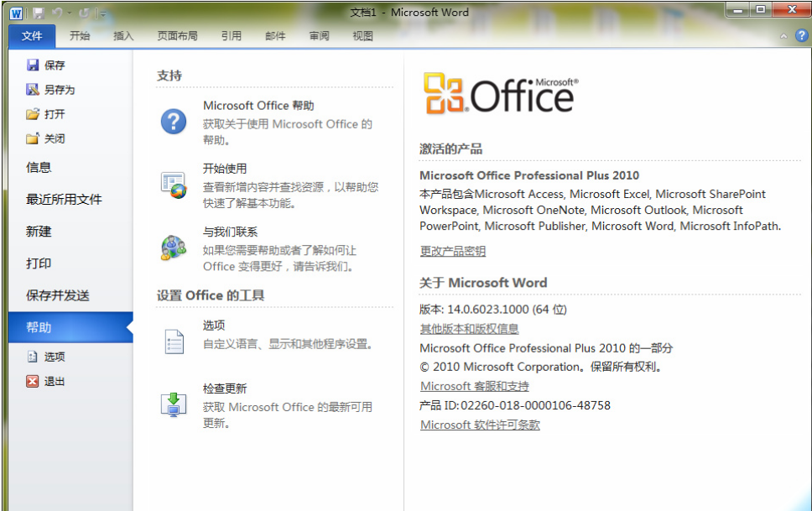Click 关闭 (Close) in the backstage menu

46,138
